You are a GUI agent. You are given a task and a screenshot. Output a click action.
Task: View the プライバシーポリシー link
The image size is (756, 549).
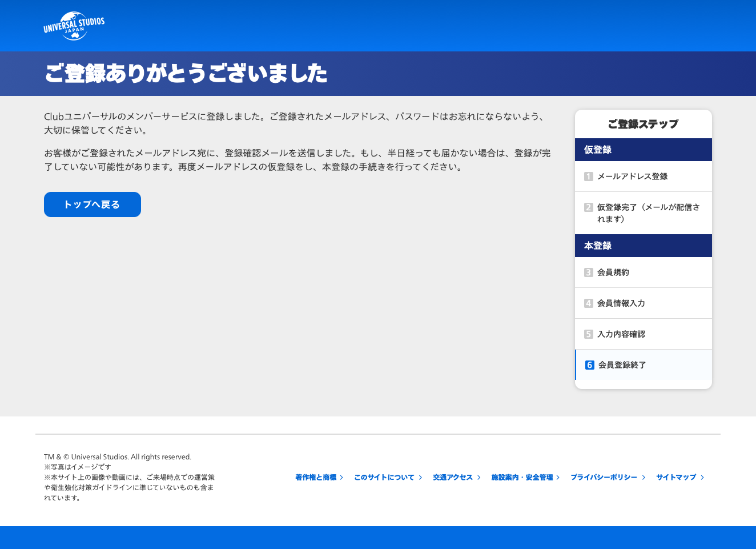608,478
